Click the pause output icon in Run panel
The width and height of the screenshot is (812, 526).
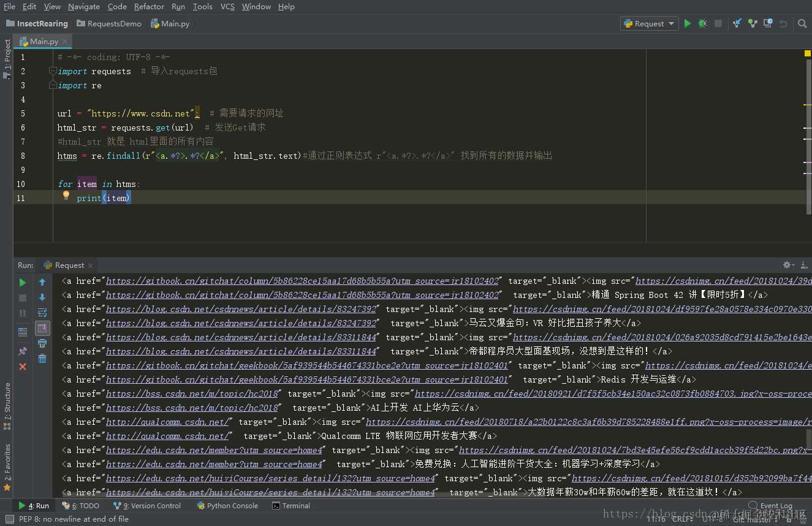(23, 313)
